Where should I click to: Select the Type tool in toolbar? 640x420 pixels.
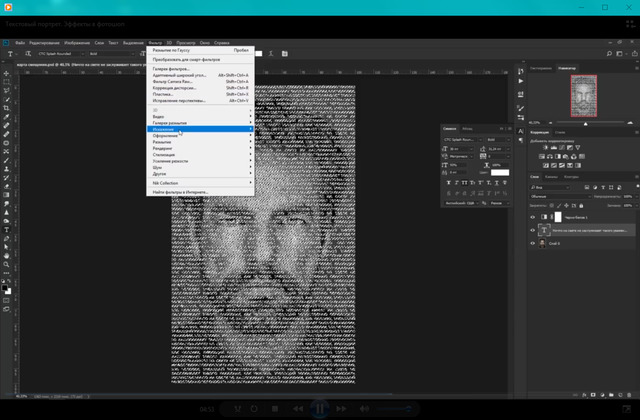click(7, 229)
